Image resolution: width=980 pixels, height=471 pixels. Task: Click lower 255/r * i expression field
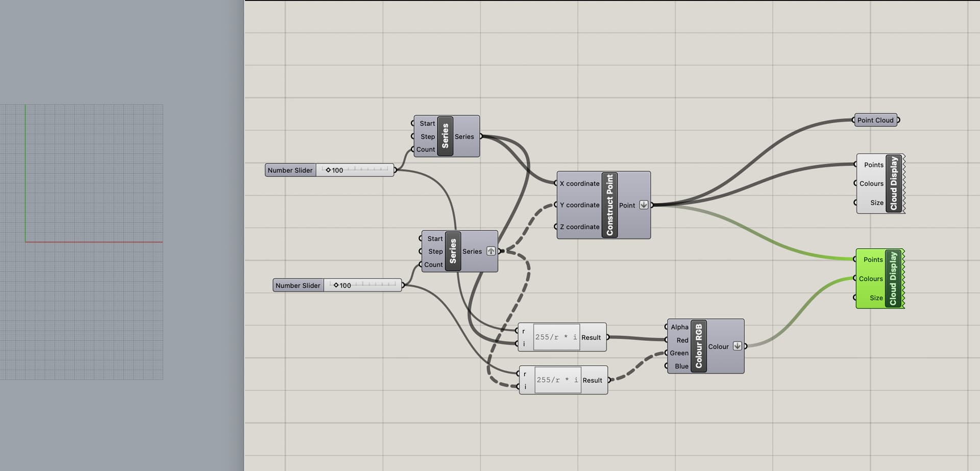click(x=558, y=380)
